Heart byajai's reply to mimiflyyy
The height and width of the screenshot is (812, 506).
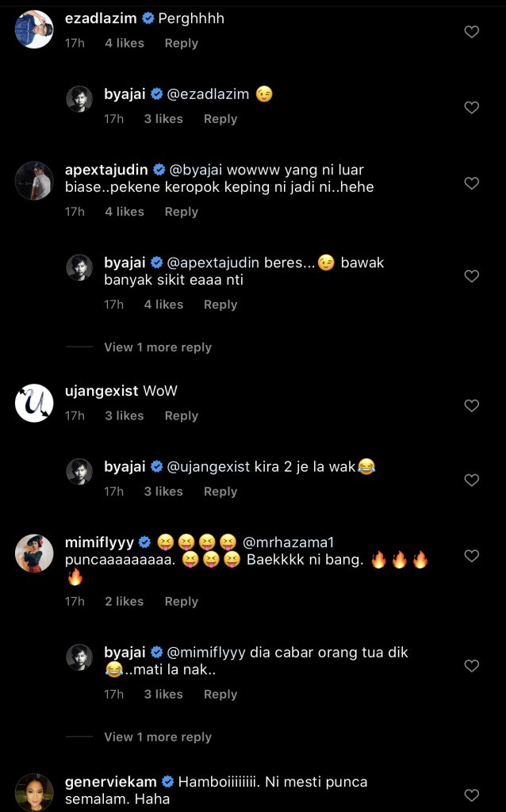[471, 667]
